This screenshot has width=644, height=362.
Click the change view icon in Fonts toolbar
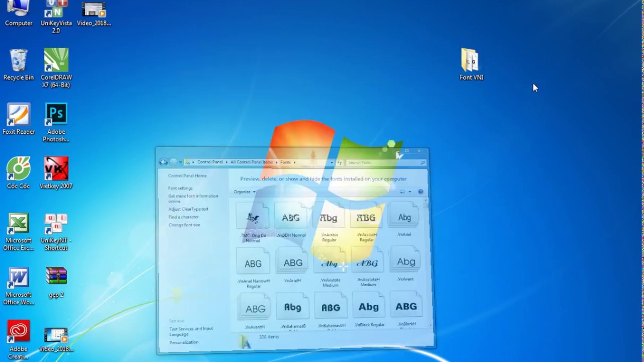(x=402, y=192)
